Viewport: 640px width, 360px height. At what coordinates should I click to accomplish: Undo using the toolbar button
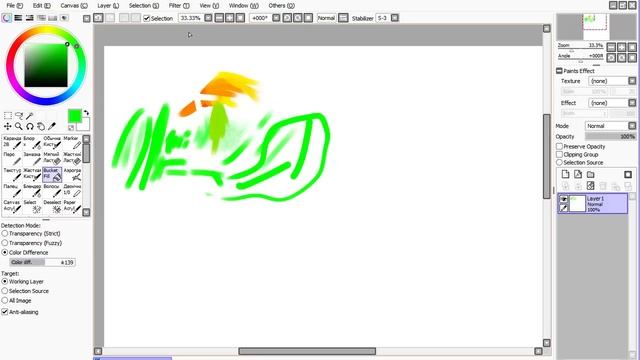click(98, 18)
